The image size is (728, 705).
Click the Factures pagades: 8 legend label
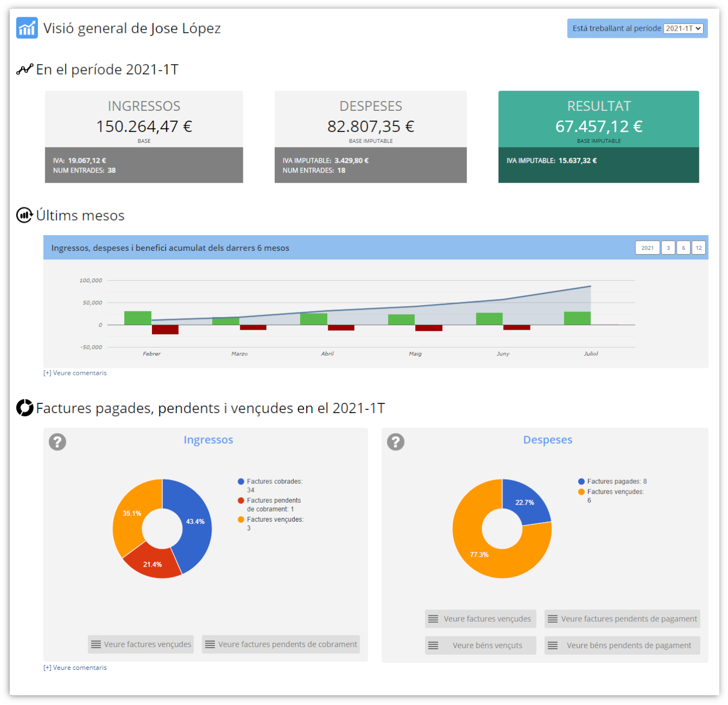click(x=617, y=481)
